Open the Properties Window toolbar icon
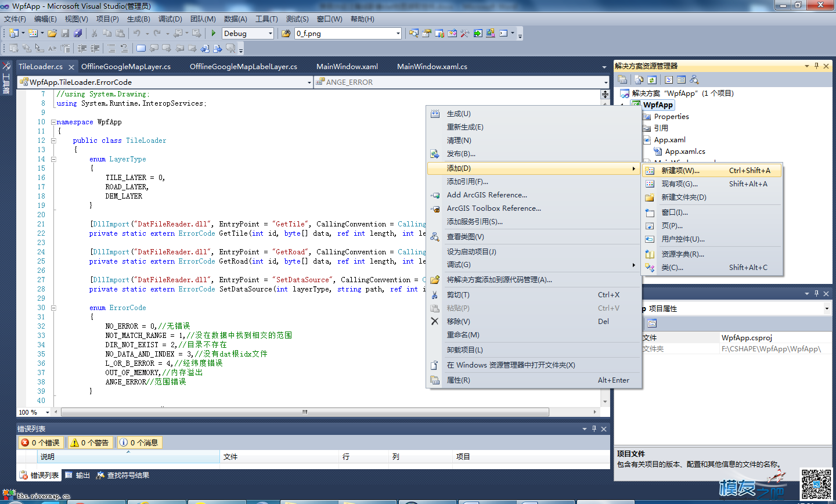The height and width of the screenshot is (504, 836). [x=427, y=33]
